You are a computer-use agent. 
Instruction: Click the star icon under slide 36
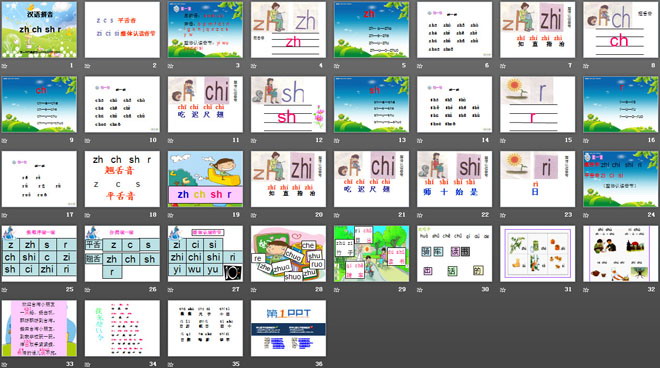point(254,364)
